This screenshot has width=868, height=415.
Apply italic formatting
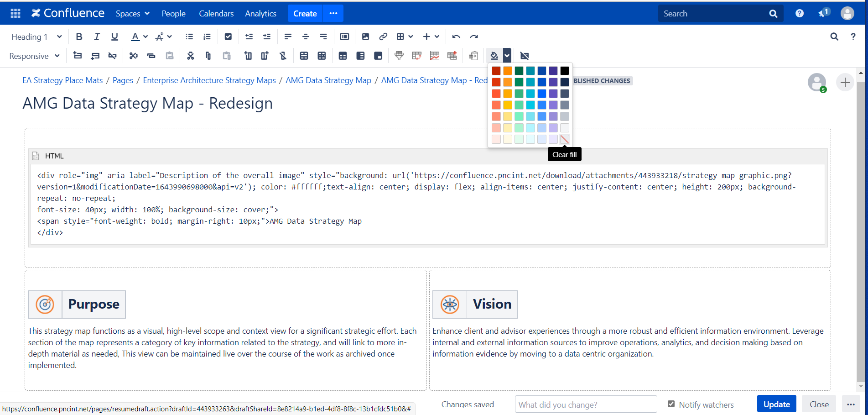pos(97,37)
